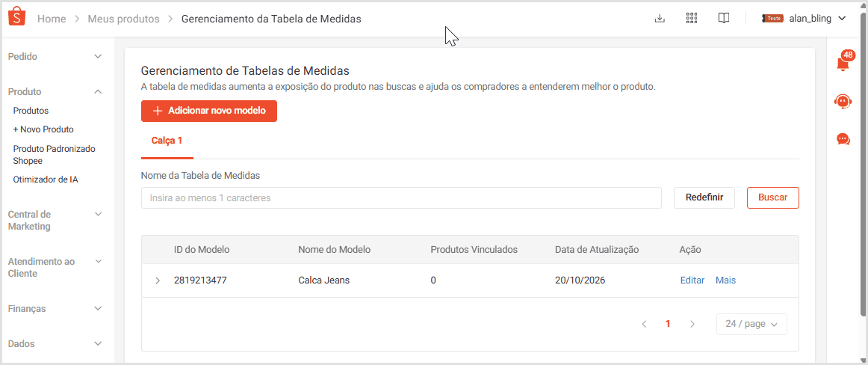Image resolution: width=868 pixels, height=365 pixels.
Task: Click Editar for Calca Jeans
Action: [x=692, y=280]
